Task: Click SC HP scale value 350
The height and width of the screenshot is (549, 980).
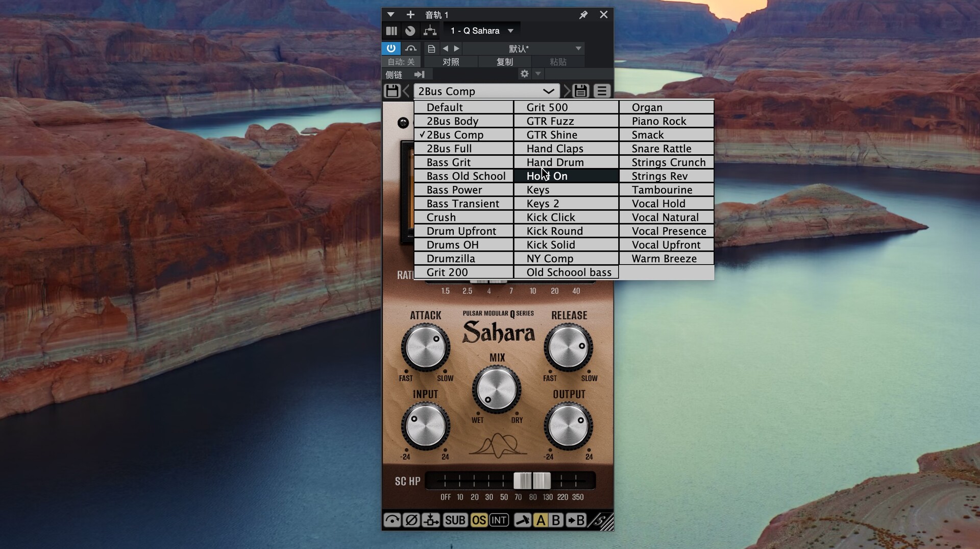Action: 578,497
